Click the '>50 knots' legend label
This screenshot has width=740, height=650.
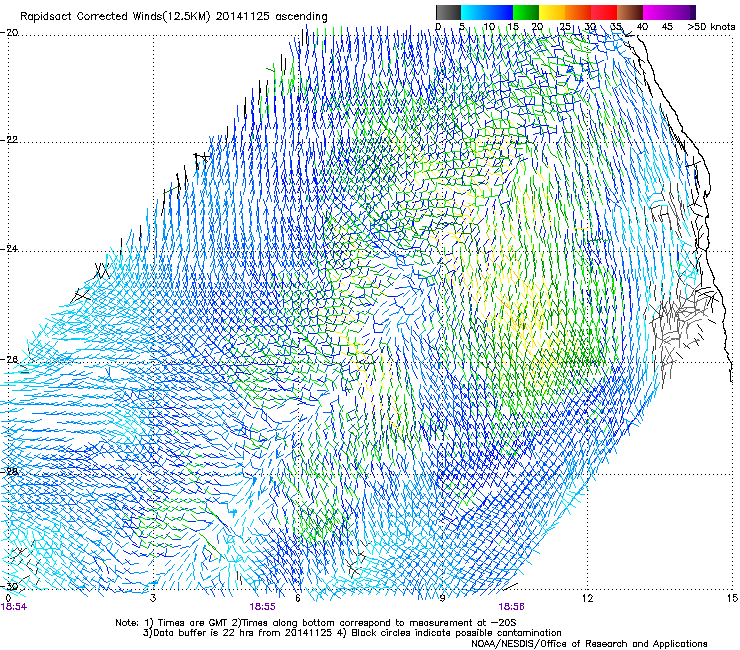[x=711, y=27]
